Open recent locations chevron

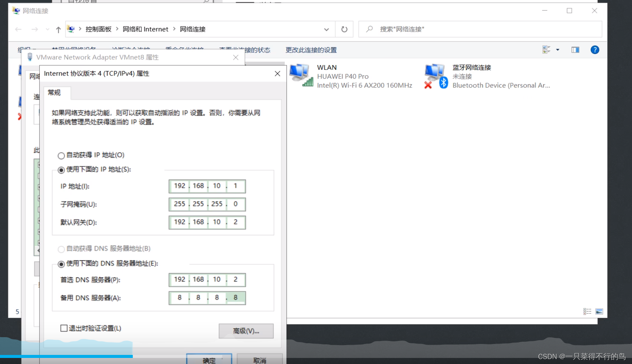point(47,29)
